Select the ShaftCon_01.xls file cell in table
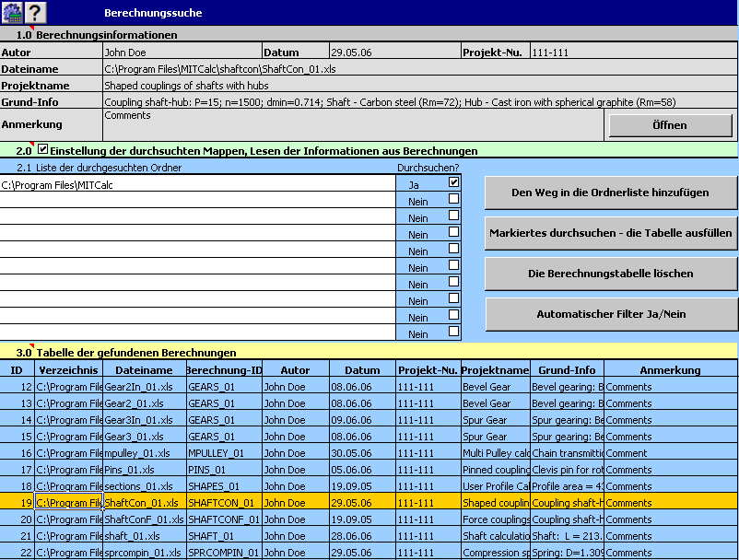Screen dimensions: 739x560 tap(145, 503)
